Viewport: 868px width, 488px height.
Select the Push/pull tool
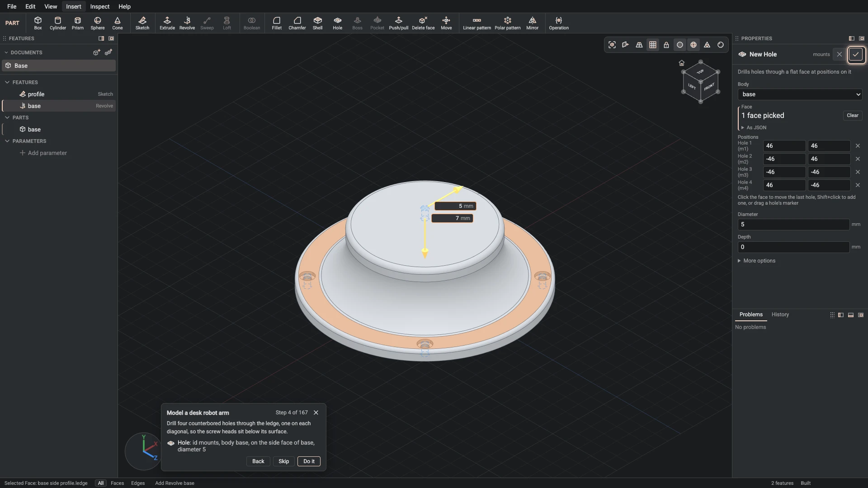tap(399, 23)
